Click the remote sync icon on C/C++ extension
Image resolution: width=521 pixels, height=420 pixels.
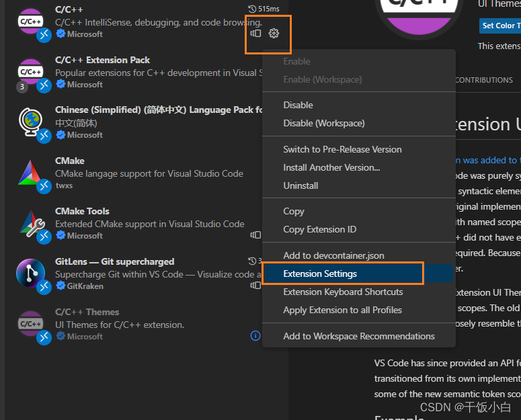click(x=255, y=33)
